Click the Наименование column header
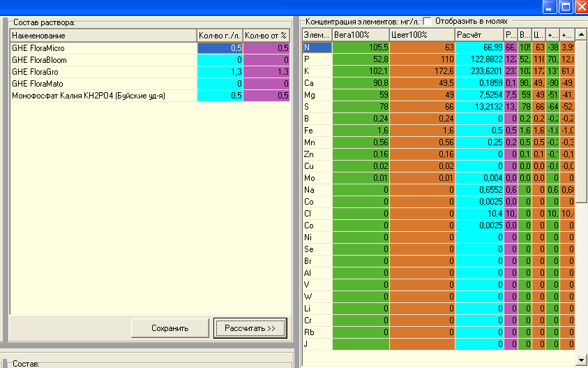 [103, 36]
